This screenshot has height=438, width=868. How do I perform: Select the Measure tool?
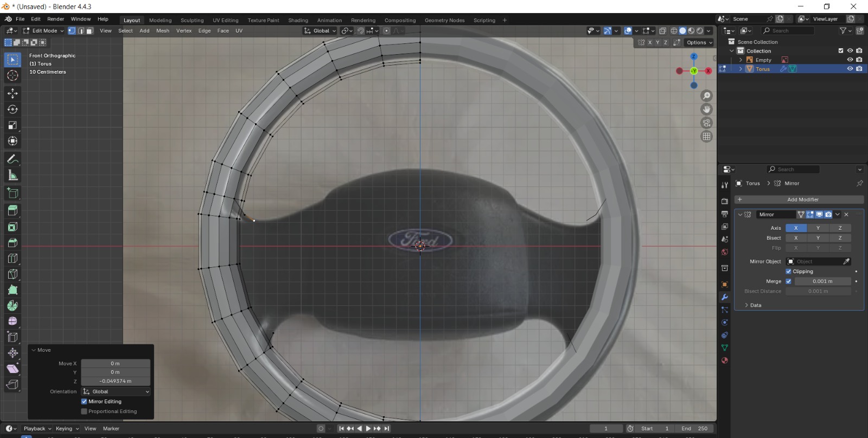point(12,175)
